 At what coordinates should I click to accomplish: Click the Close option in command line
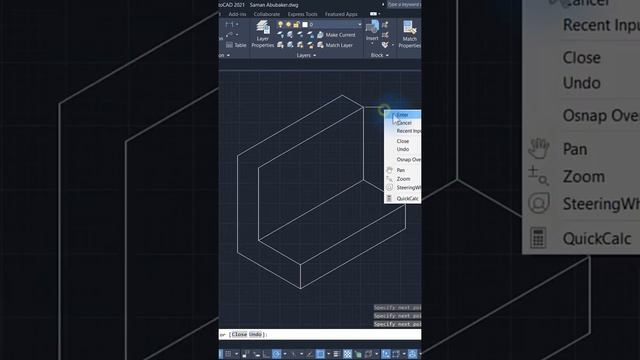240,334
